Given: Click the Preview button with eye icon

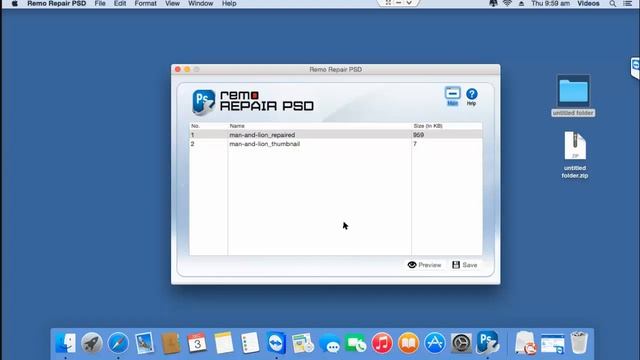Looking at the screenshot, I should click(x=424, y=265).
